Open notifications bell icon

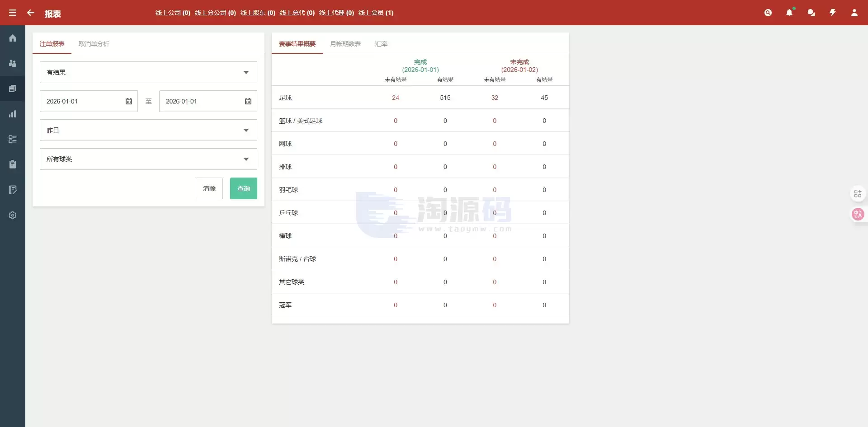(x=789, y=13)
